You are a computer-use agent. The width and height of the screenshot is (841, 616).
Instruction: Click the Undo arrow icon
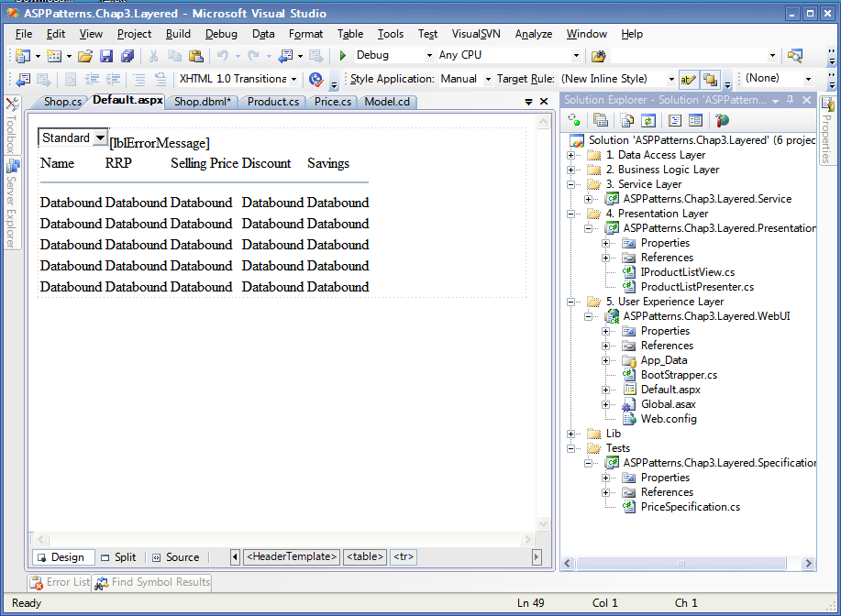[x=222, y=55]
